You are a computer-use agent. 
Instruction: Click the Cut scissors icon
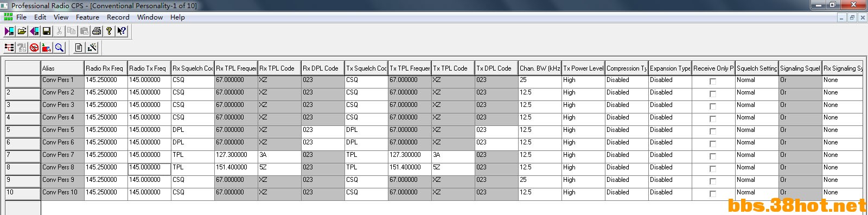[59, 31]
